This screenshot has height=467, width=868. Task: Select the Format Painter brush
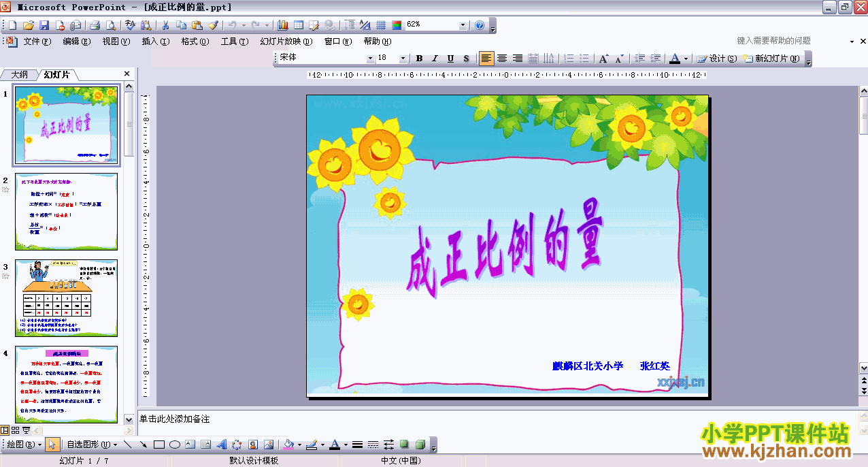click(x=213, y=25)
